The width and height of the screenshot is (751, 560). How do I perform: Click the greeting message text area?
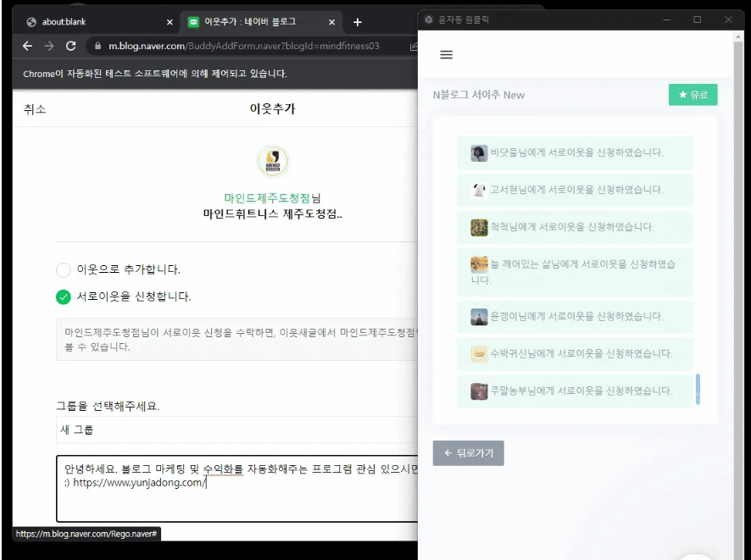236,488
